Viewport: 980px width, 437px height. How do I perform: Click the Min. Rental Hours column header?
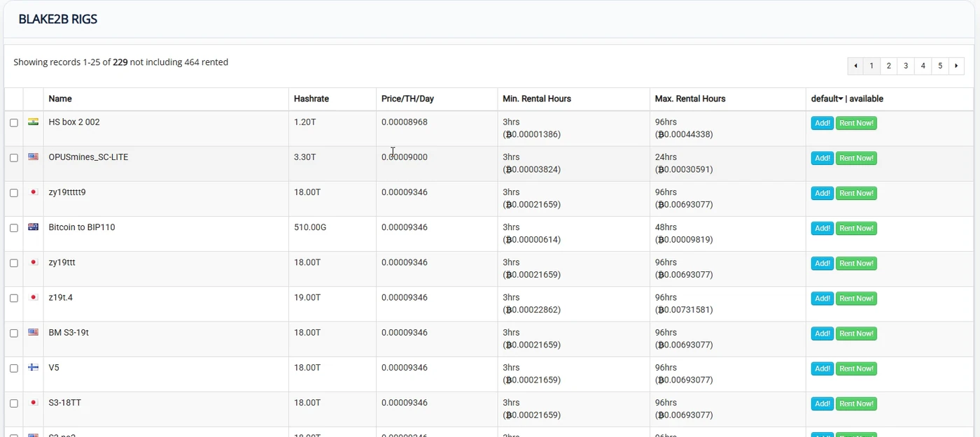pyautogui.click(x=537, y=99)
